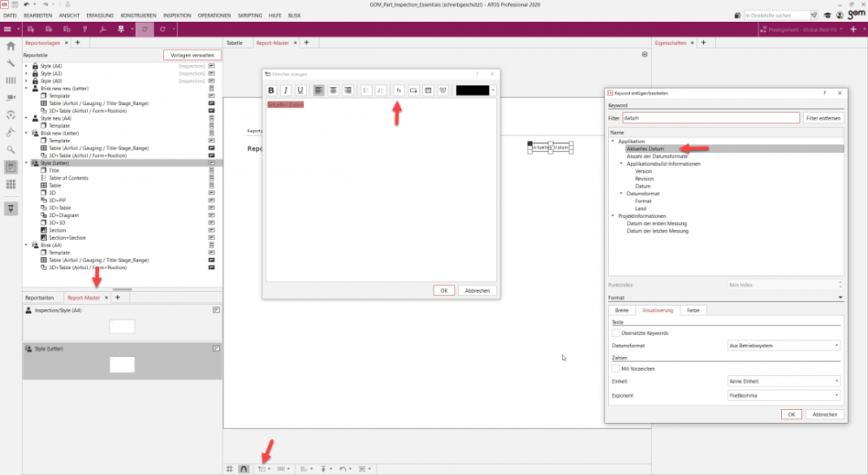Open the hamburger menu in top toolbar
Screen dimensions: 868x475
click(x=7, y=30)
